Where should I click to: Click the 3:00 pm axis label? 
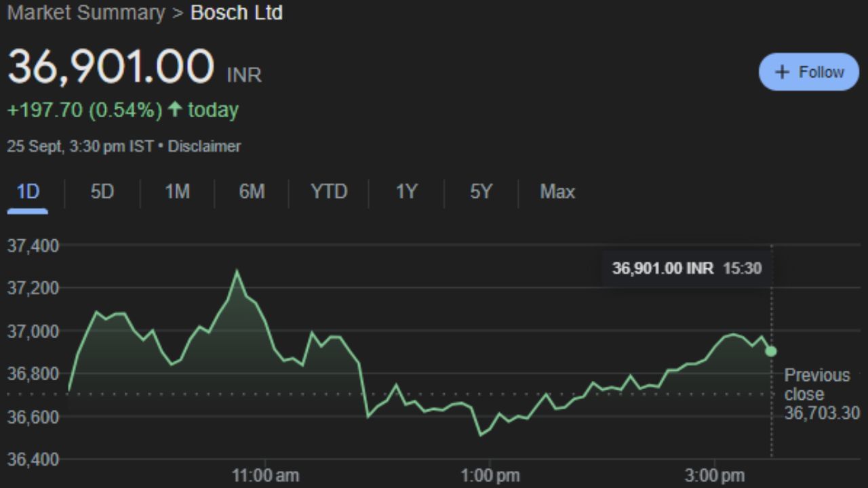(x=715, y=476)
